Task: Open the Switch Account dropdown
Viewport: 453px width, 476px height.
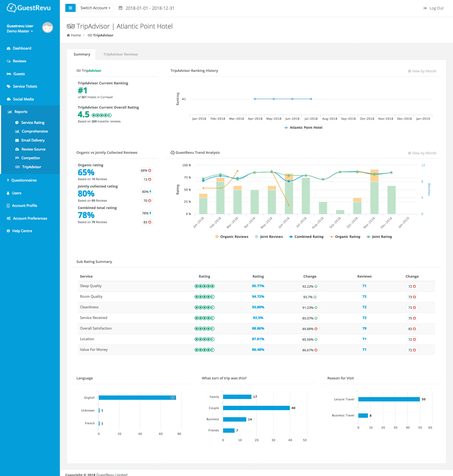Action: click(95, 8)
